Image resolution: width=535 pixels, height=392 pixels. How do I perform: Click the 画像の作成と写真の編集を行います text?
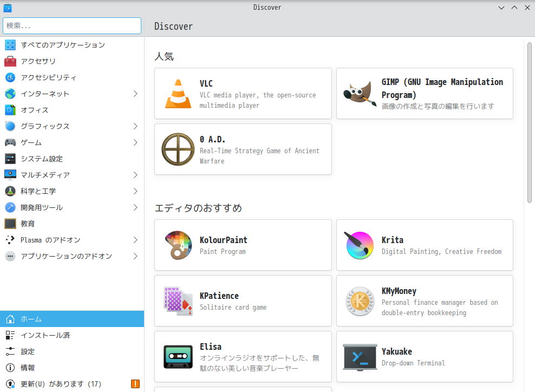pos(438,107)
